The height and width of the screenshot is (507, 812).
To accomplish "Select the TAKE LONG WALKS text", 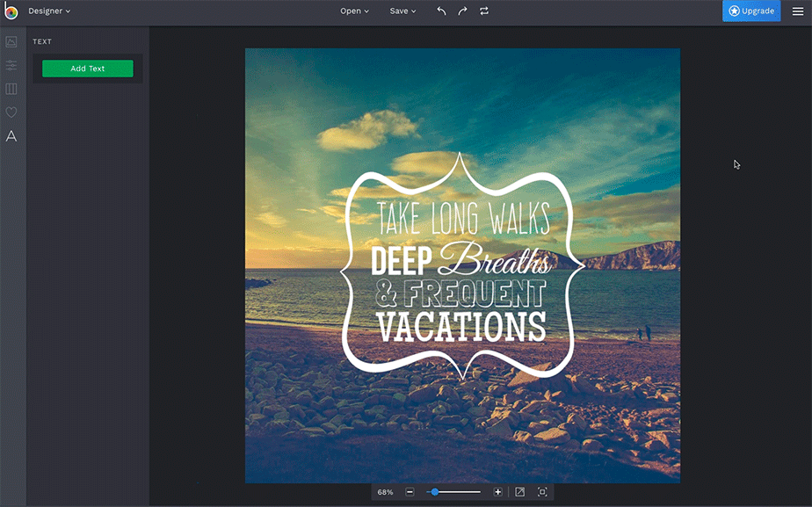I will coord(463,218).
